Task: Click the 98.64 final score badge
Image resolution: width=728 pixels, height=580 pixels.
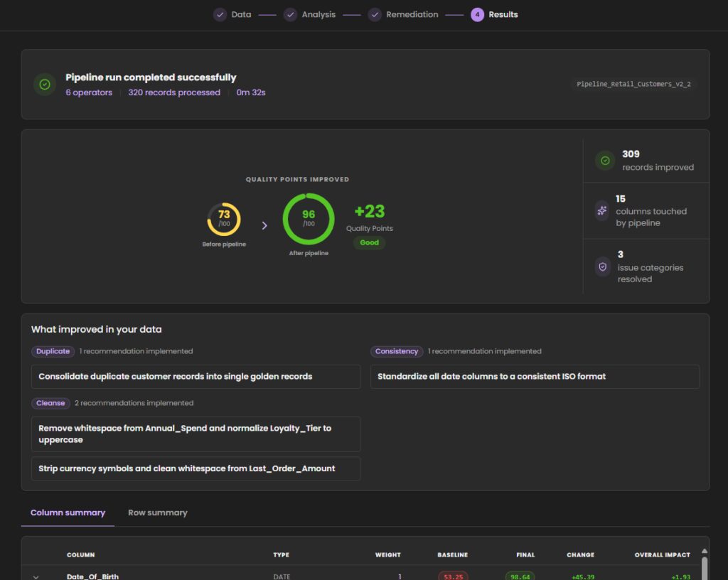Action: point(520,576)
